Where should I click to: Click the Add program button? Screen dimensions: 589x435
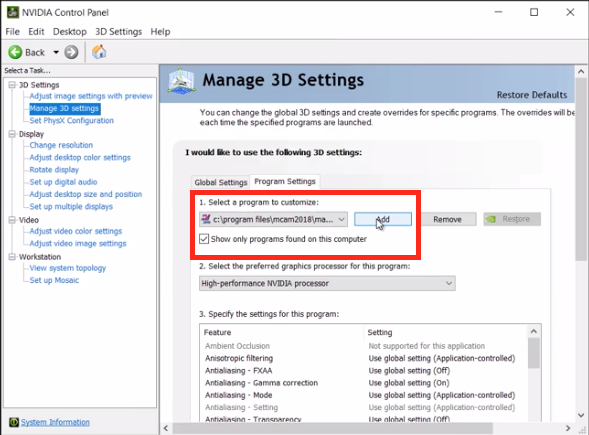pos(383,219)
